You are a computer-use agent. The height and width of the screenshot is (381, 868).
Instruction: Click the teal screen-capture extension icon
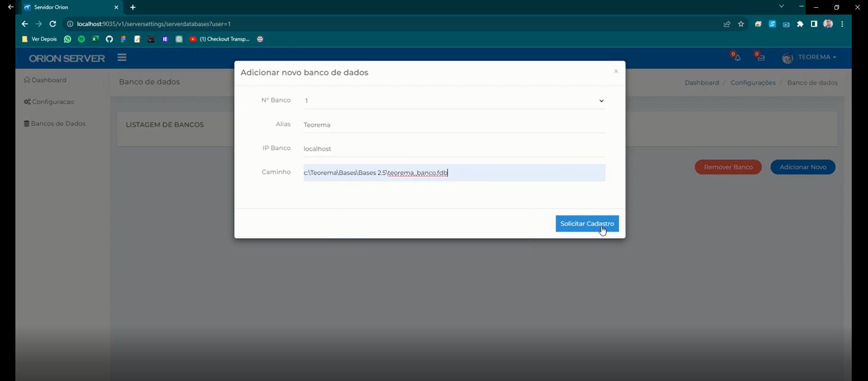[786, 24]
